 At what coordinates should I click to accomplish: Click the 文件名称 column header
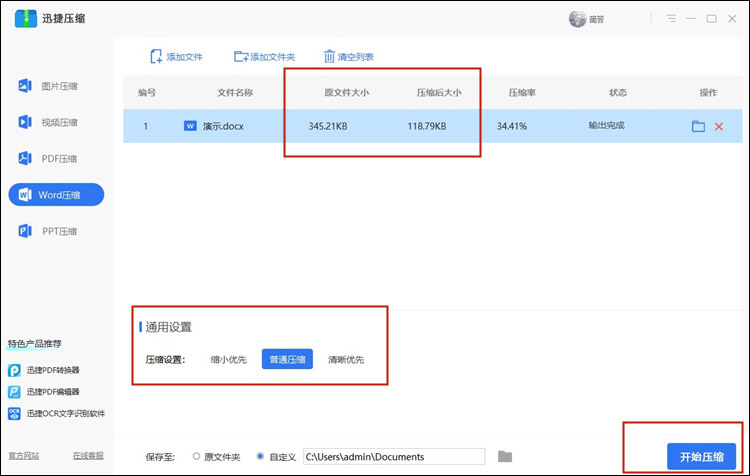pyautogui.click(x=235, y=92)
